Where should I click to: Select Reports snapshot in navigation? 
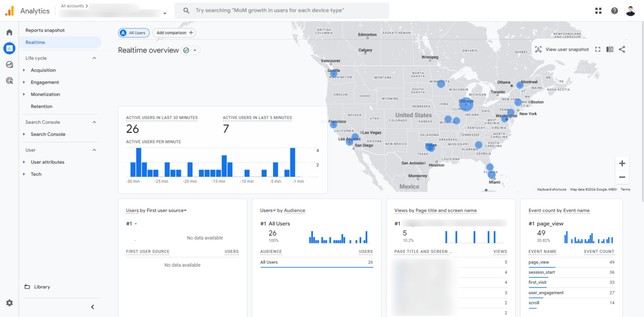[x=45, y=31]
